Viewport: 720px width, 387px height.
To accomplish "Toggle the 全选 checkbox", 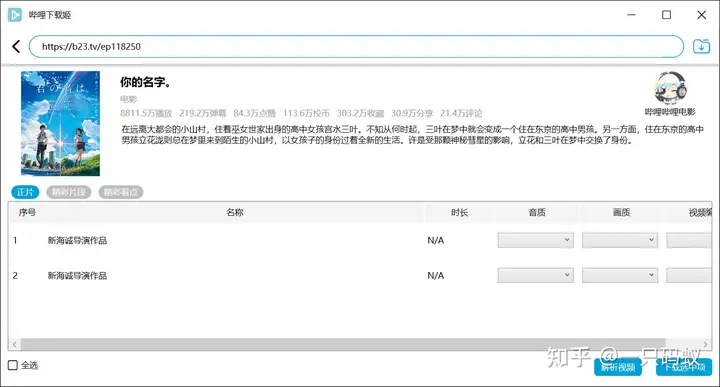I will coord(13,365).
